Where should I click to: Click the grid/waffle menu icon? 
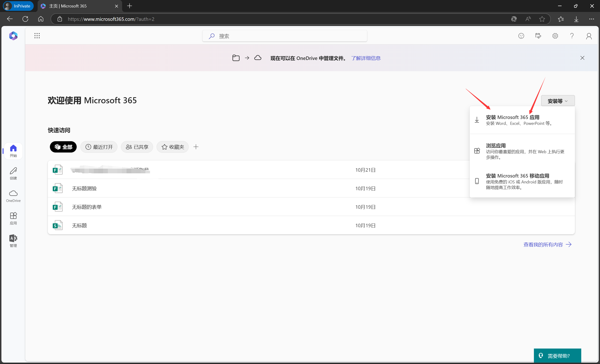click(x=37, y=36)
